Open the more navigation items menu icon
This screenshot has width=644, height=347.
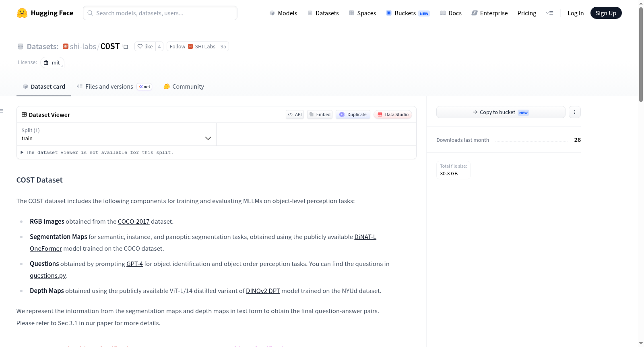coord(549,13)
